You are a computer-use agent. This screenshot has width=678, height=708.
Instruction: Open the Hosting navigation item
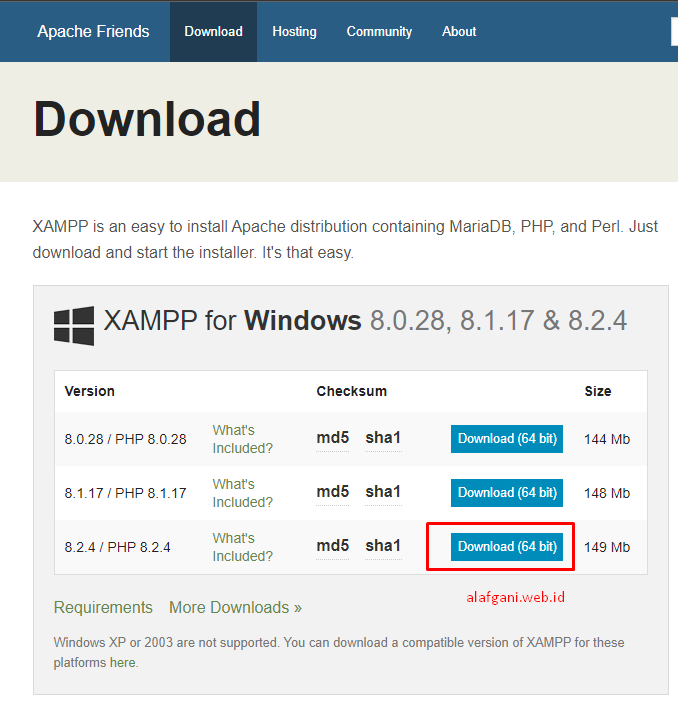[x=294, y=32]
